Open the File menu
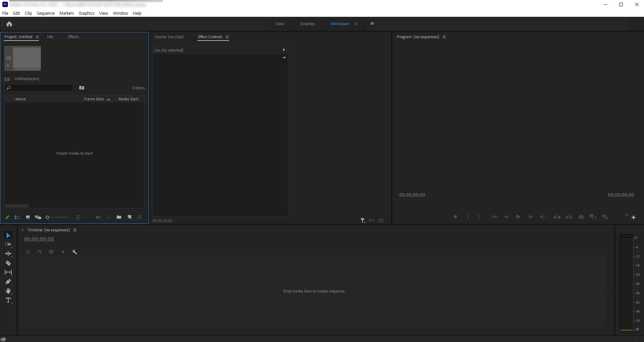 point(5,13)
